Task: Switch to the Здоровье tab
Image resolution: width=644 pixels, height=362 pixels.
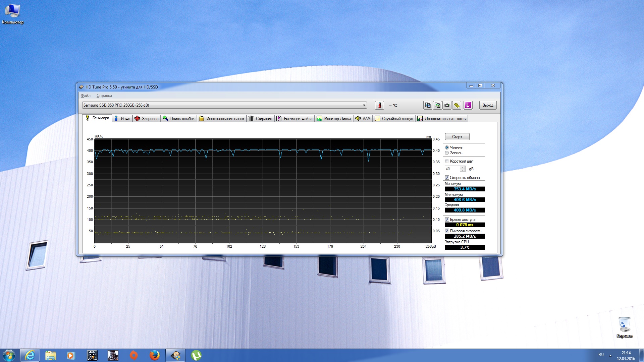Action: click(147, 119)
